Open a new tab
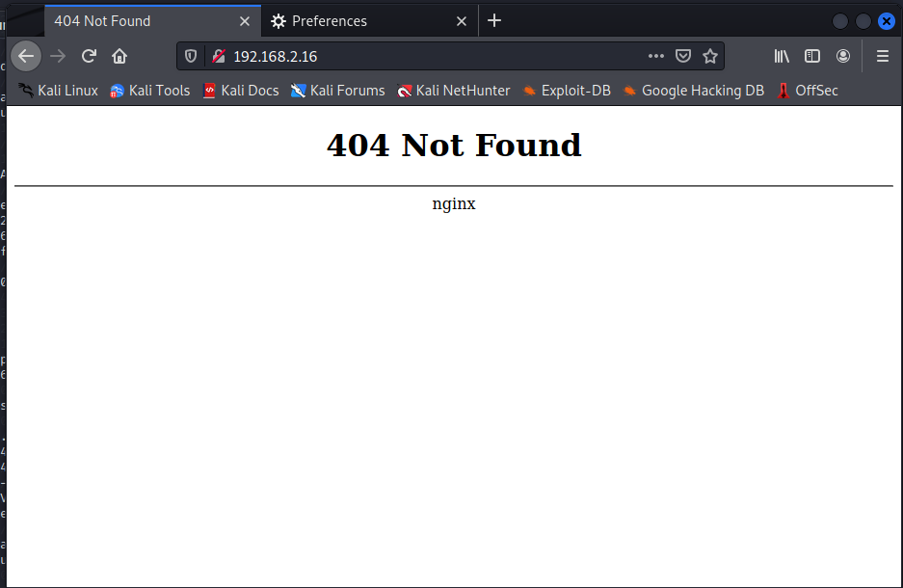 [x=494, y=21]
